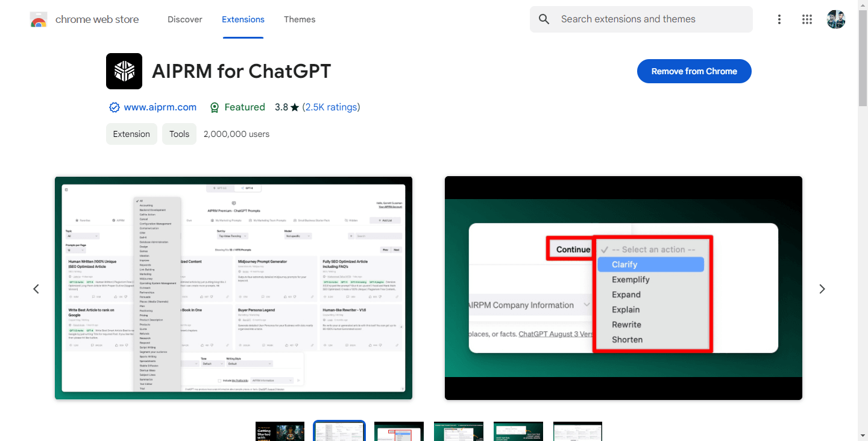Click the scrollbar down arrow
Viewport: 868px width, 441px height.
point(863,436)
